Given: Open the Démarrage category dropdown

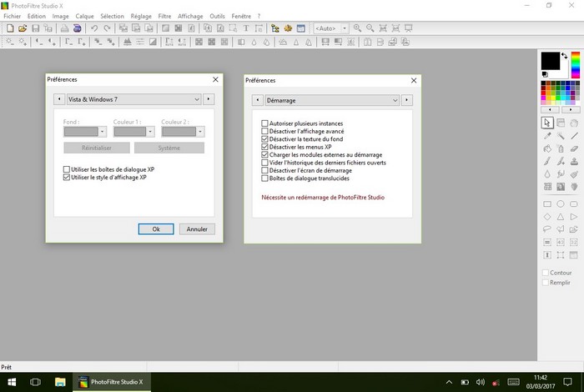Looking at the screenshot, I should (332, 100).
